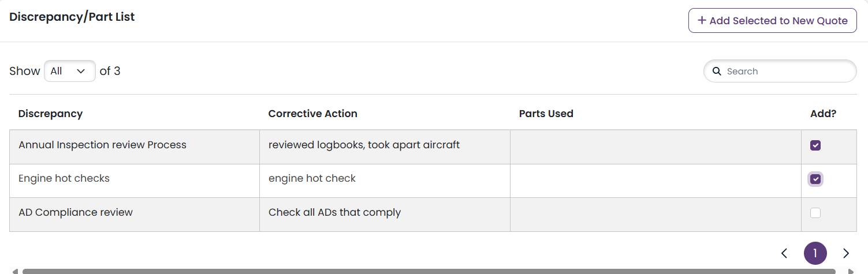Viewport: 868px width, 274px height.
Task: Sort by Parts Used column header
Action: pyautogui.click(x=546, y=114)
